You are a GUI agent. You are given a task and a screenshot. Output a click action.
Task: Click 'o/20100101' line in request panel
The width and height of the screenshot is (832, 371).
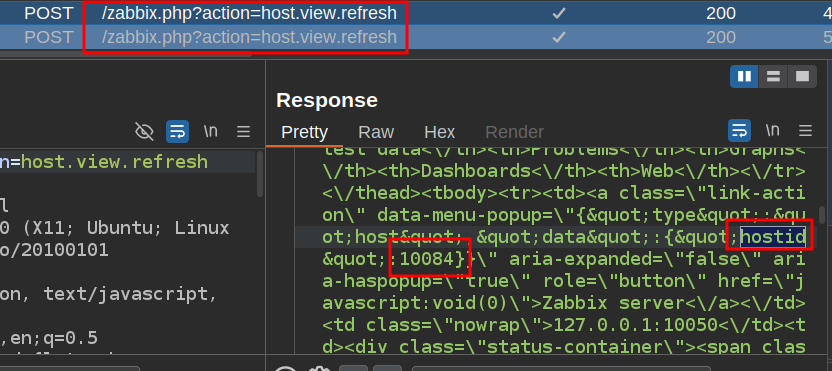(x=54, y=249)
